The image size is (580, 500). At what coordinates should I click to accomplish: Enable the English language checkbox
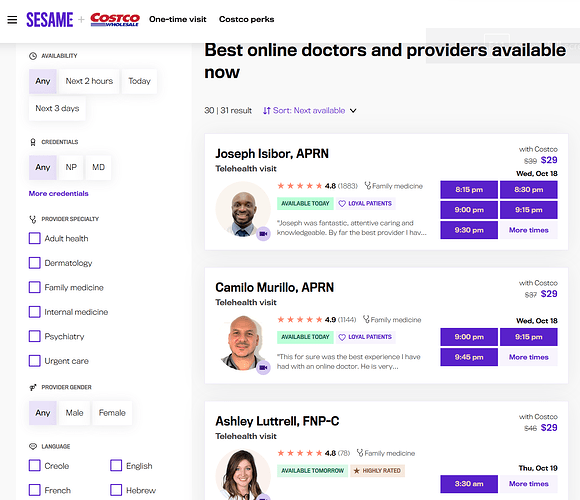[x=116, y=466]
